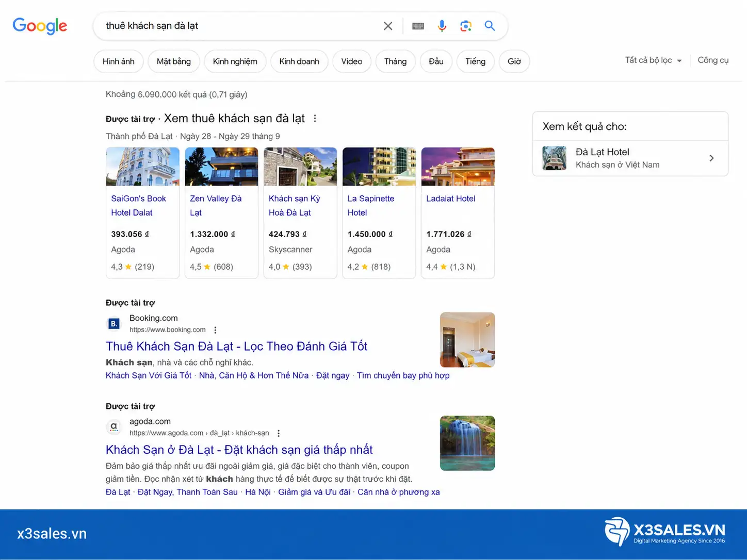The height and width of the screenshot is (560, 747).
Task: Open the three-dot menu beside agoda.com URL
Action: [x=279, y=433]
